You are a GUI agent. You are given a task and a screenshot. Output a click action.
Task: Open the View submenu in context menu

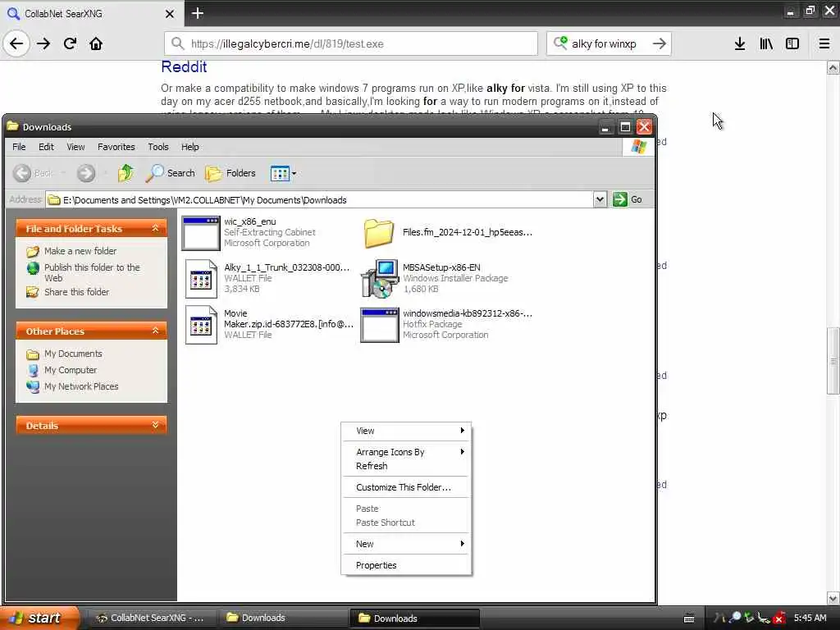coord(406,431)
